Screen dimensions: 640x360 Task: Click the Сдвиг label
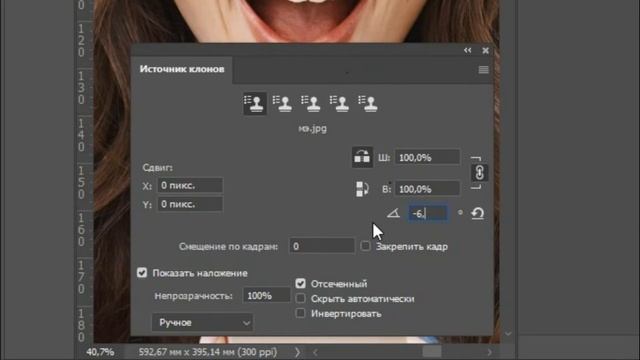158,167
